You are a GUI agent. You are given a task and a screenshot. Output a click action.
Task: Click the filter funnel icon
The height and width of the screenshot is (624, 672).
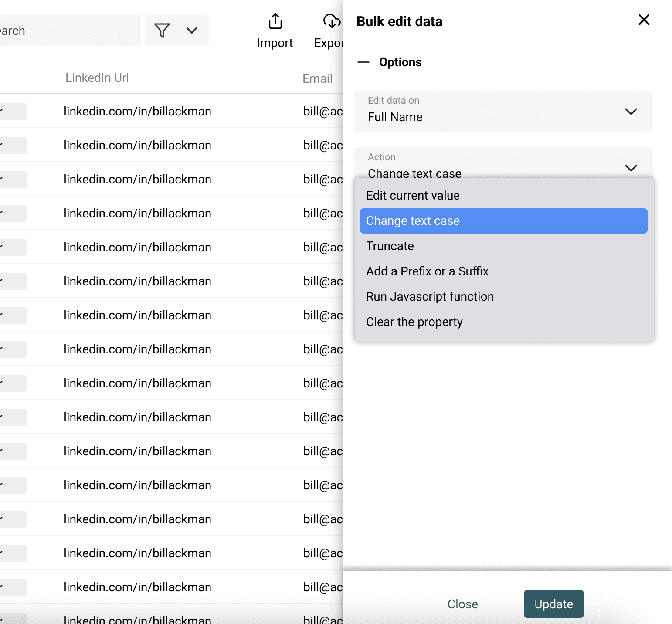[162, 31]
